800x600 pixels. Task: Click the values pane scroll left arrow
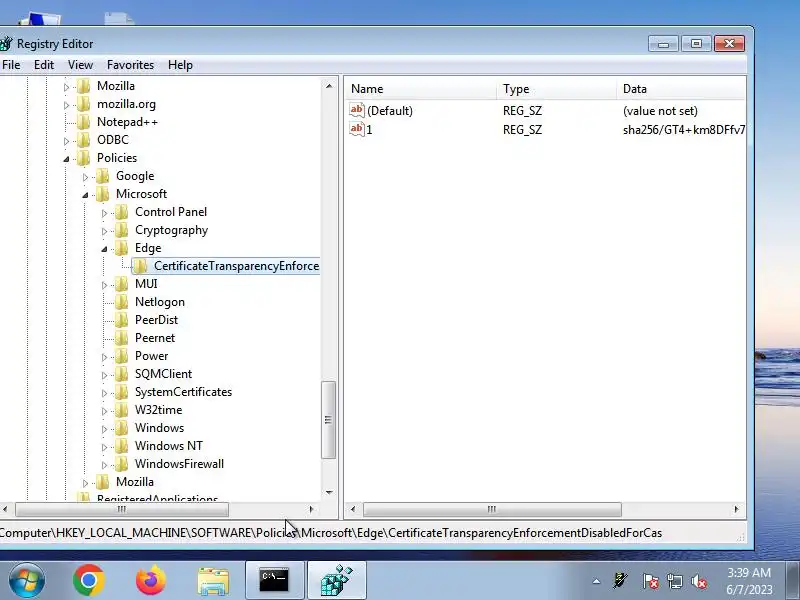point(353,509)
